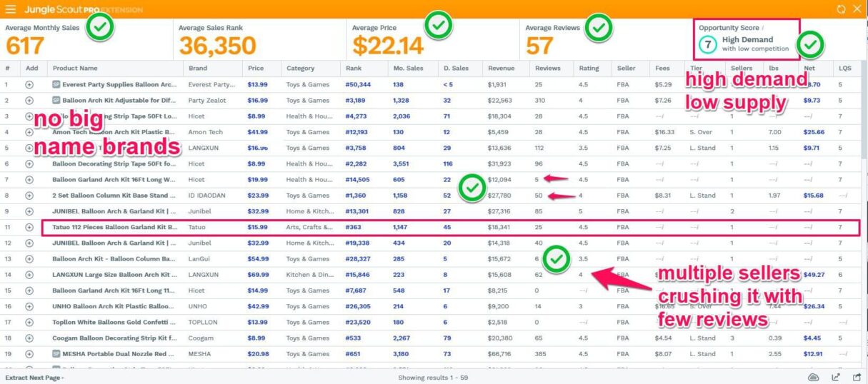
Task: Click net value $25.66
Action: pyautogui.click(x=814, y=132)
